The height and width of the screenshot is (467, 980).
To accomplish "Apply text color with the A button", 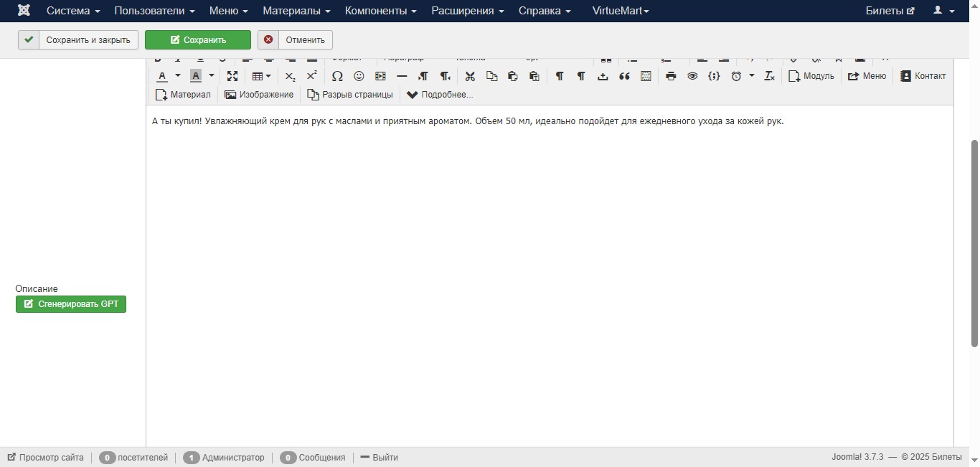I will 163,76.
